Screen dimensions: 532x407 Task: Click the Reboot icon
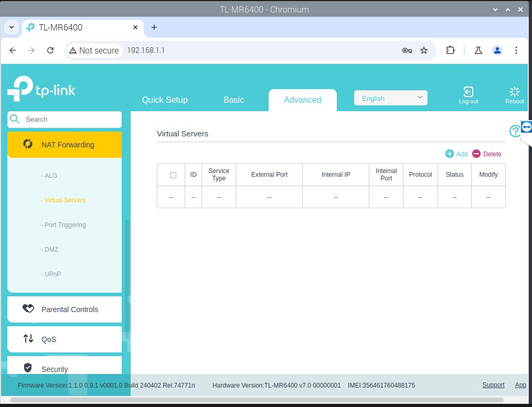click(x=514, y=92)
